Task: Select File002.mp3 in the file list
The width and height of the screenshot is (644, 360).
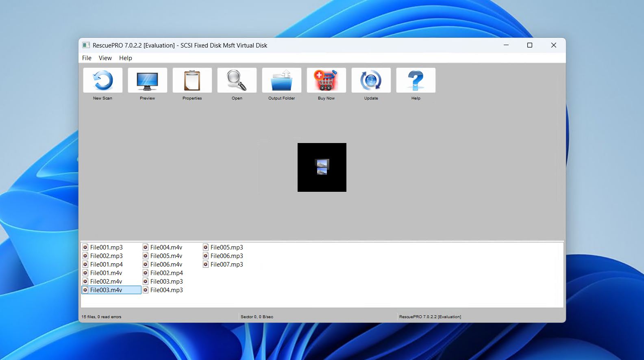Action: (x=106, y=256)
